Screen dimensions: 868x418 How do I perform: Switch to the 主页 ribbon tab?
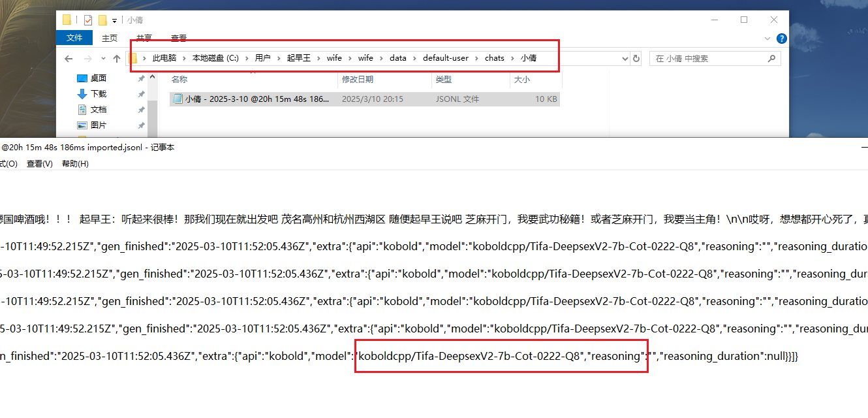coord(110,38)
